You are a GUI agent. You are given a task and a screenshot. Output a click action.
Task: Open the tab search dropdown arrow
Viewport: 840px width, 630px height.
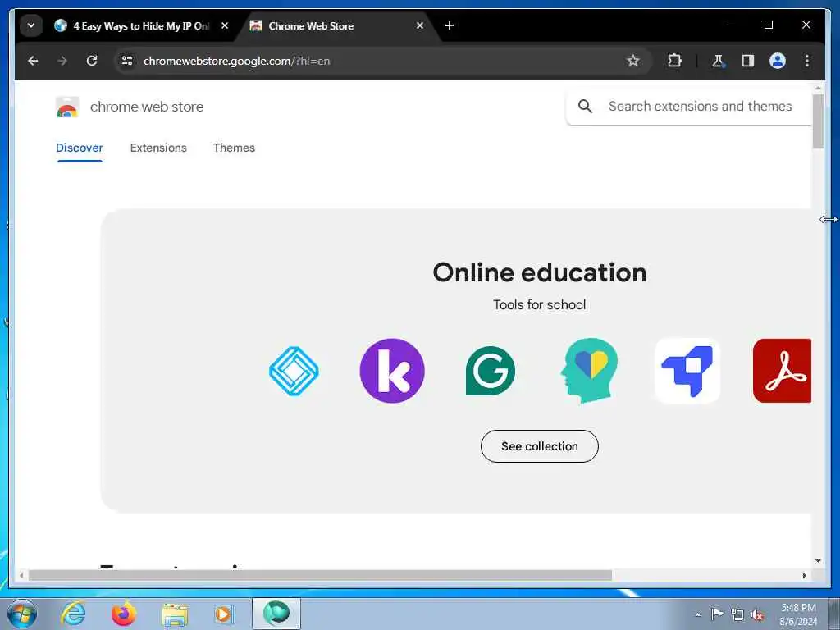coord(31,25)
